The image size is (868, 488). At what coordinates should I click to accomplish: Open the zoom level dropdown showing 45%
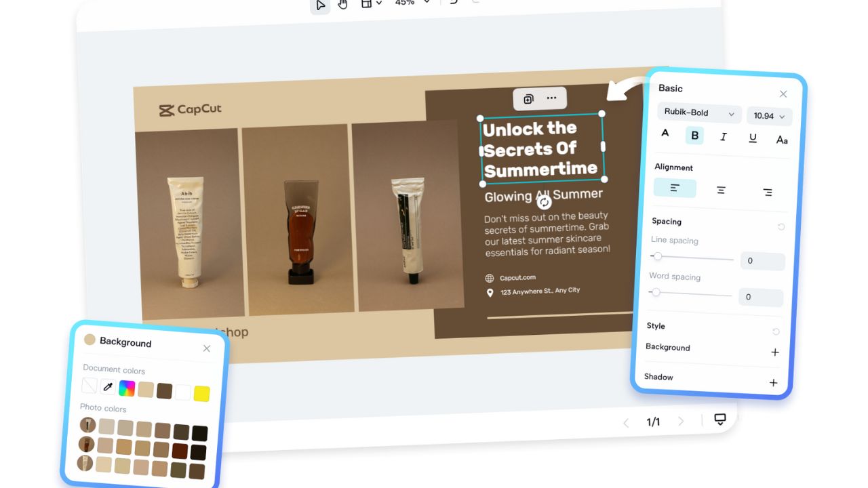[410, 3]
